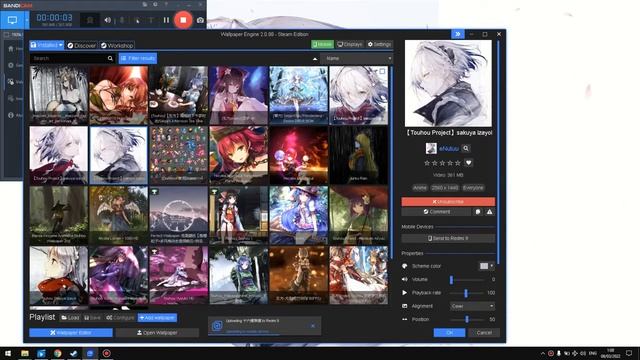640x360 pixels.
Task: Switch to the Workshop tab
Action: [117, 45]
